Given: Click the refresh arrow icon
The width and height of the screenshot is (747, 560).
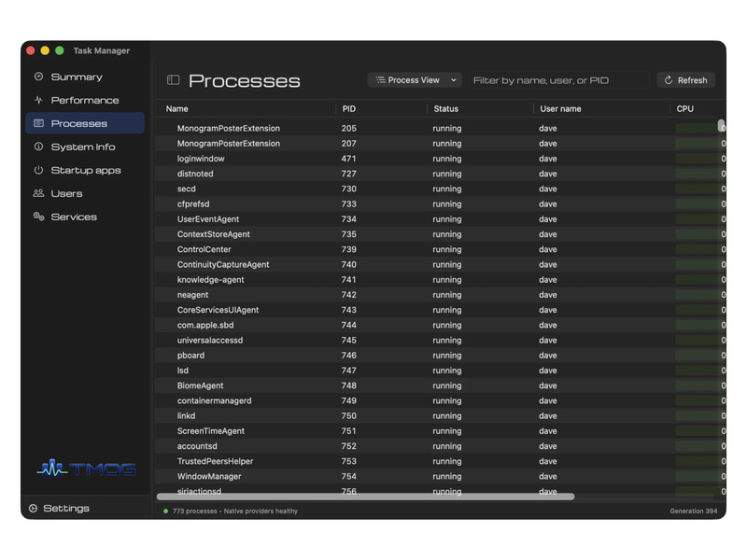Looking at the screenshot, I should [x=669, y=80].
